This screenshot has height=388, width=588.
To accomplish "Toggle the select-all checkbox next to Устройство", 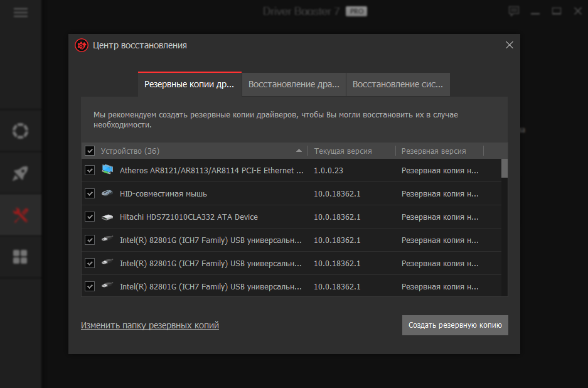I will pos(90,151).
